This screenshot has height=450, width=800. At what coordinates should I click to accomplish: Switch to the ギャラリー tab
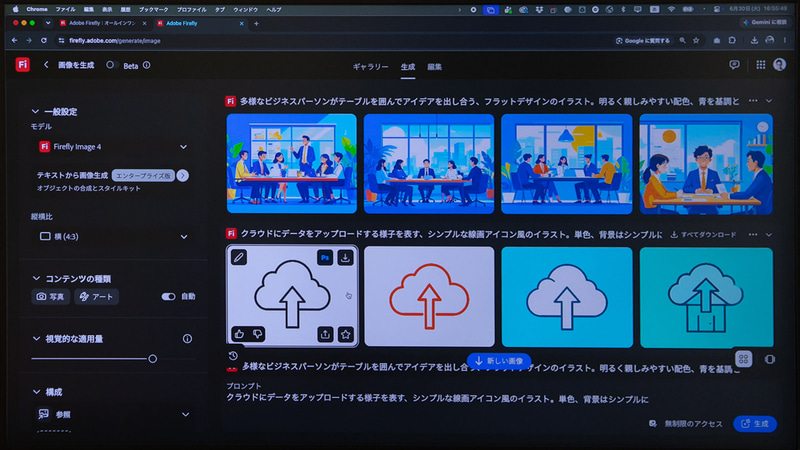pyautogui.click(x=370, y=67)
